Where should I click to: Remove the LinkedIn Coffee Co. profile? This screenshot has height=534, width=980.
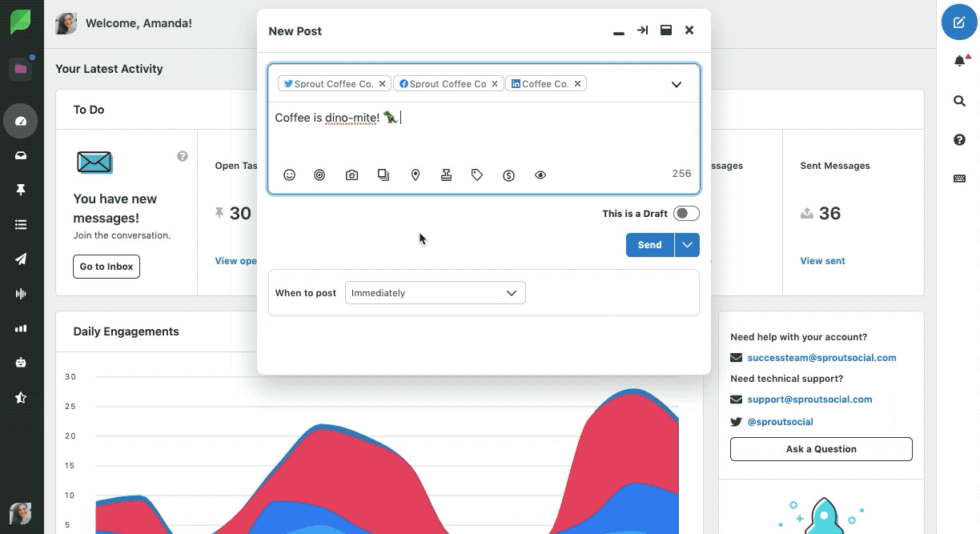point(577,83)
